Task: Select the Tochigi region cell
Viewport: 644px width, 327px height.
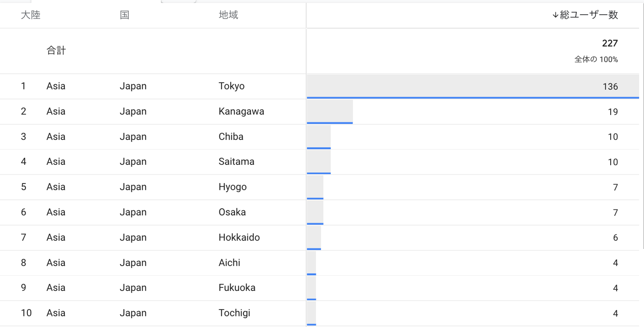Action: pyautogui.click(x=234, y=313)
